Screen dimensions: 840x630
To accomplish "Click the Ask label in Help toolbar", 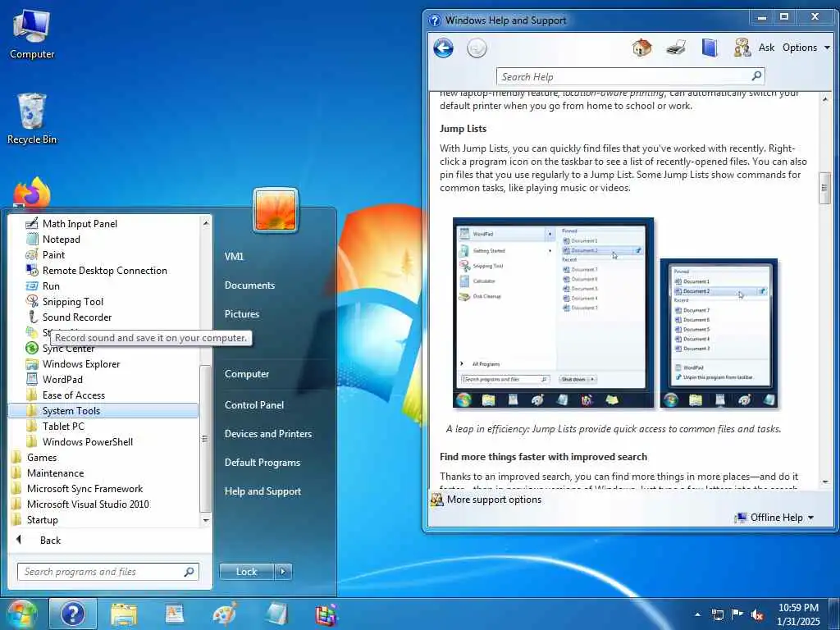I will (766, 48).
